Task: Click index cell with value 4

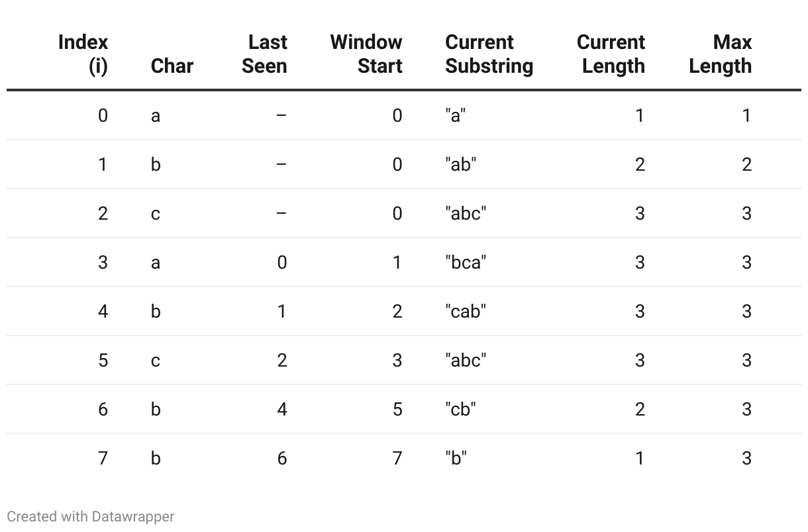Action: (x=103, y=312)
